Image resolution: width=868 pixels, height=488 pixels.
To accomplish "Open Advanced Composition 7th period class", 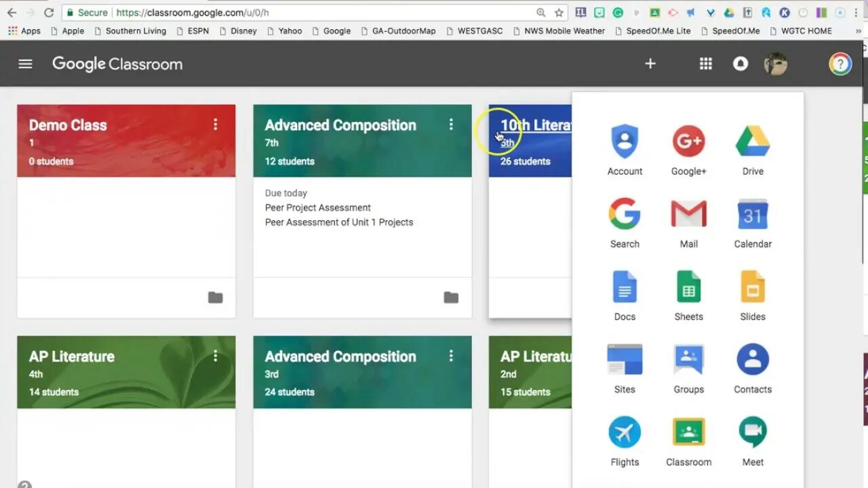I will (340, 125).
